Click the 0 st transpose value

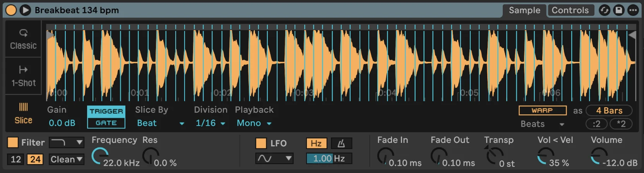click(x=507, y=164)
